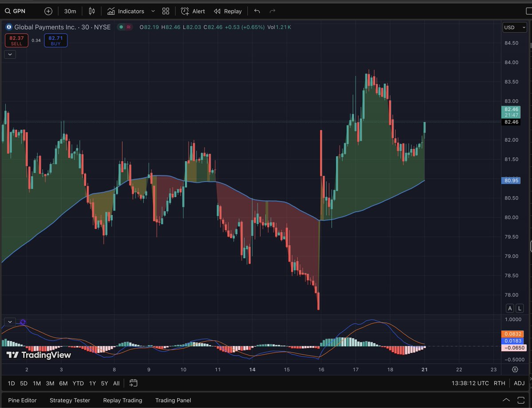The height and width of the screenshot is (408, 532).
Task: Expand the indicator templates dropdown arrow
Action: tap(153, 11)
